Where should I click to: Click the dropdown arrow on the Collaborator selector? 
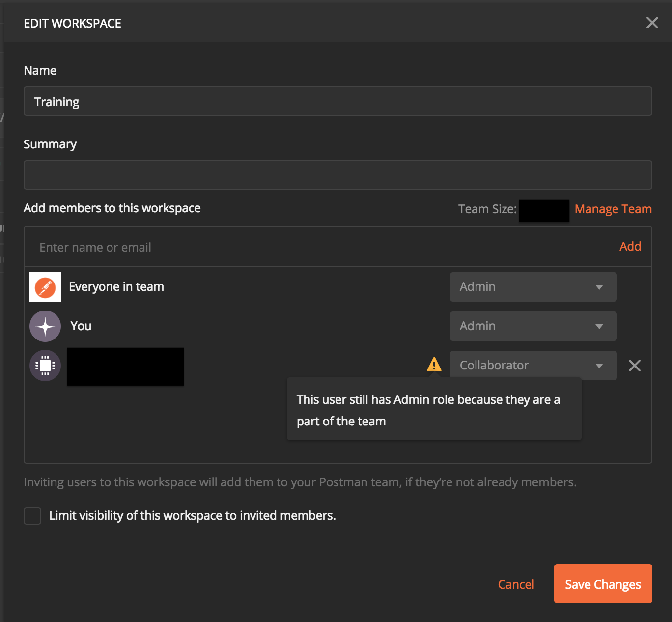click(599, 366)
